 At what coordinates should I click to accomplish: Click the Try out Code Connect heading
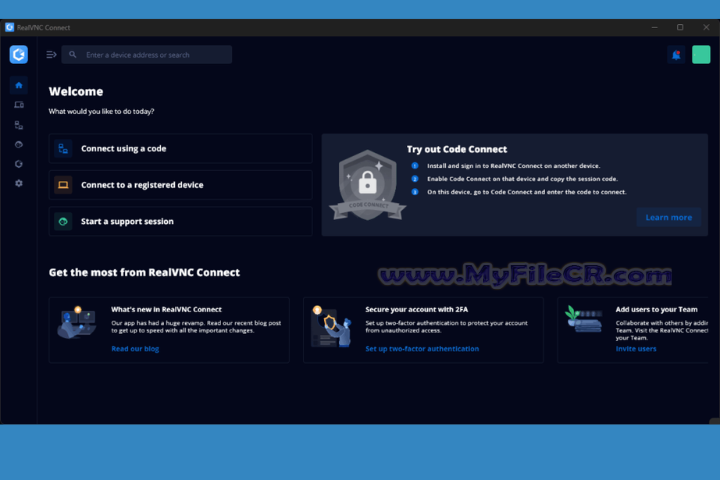457,149
